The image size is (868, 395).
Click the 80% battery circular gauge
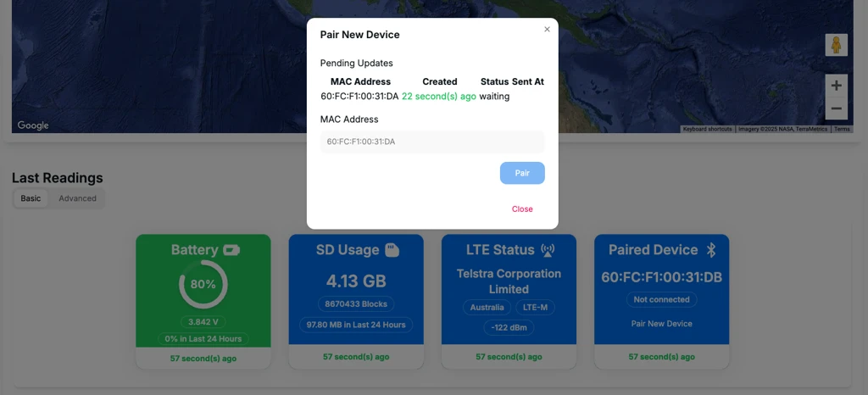(203, 284)
